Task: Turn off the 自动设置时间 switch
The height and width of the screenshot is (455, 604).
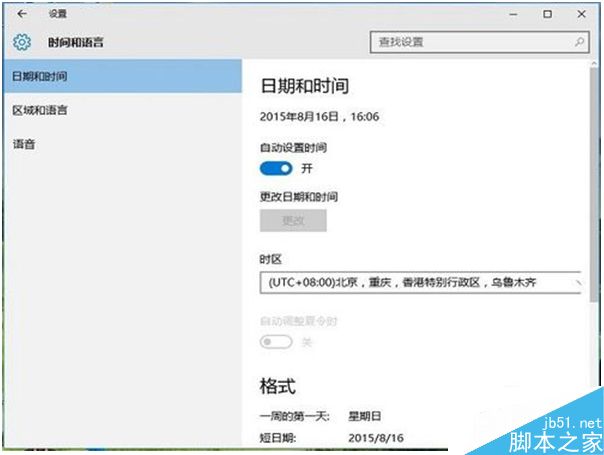Action: click(275, 168)
